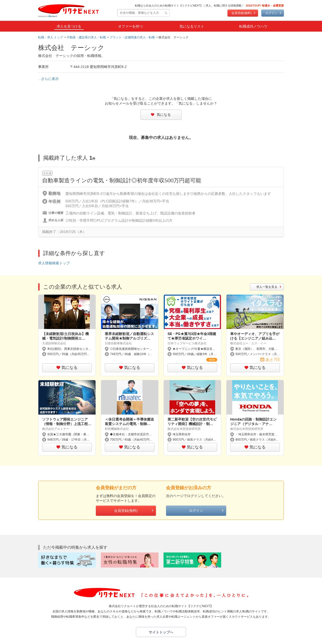Open the ＜休日選考会開催＞半導体搬送 job title

129,422
